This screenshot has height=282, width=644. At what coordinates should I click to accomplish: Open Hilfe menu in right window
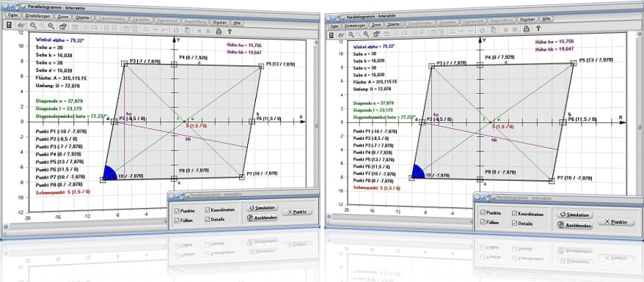(x=546, y=18)
